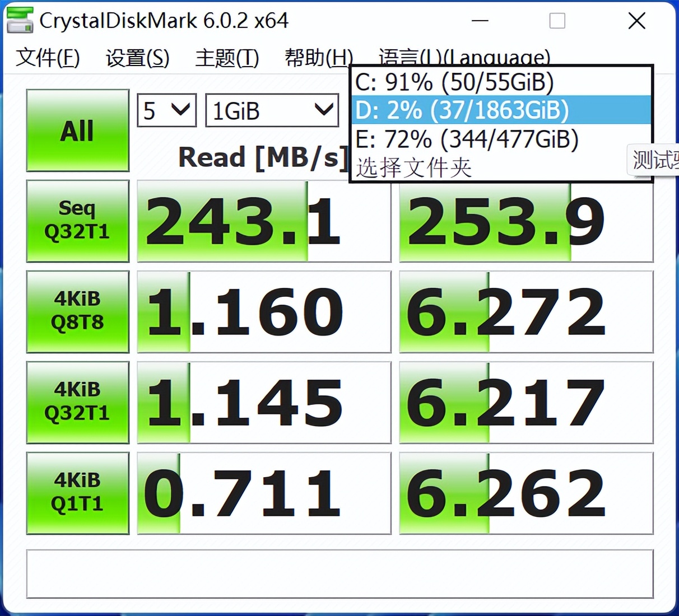Start the 4KiB Q8T8 test
The image size is (679, 616).
coord(77,311)
